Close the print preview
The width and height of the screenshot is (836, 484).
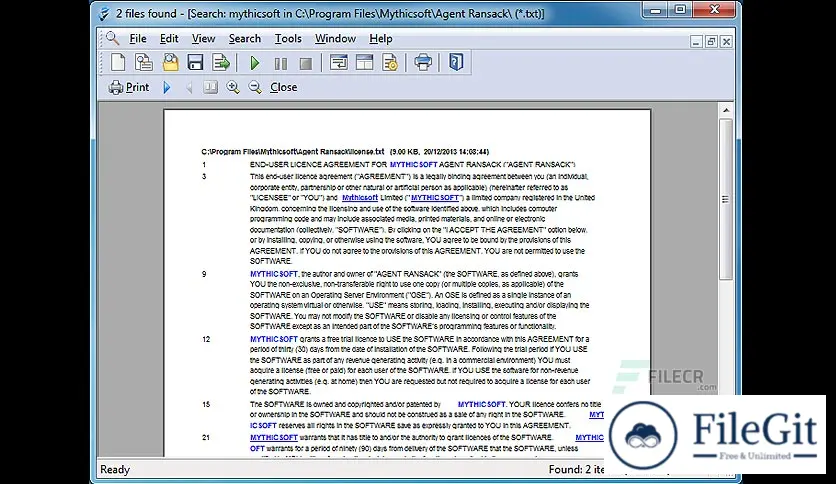pyautogui.click(x=283, y=87)
